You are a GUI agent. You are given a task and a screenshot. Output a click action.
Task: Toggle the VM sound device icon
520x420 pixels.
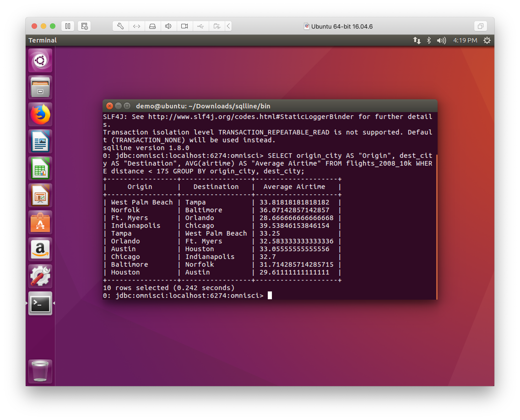click(x=168, y=26)
